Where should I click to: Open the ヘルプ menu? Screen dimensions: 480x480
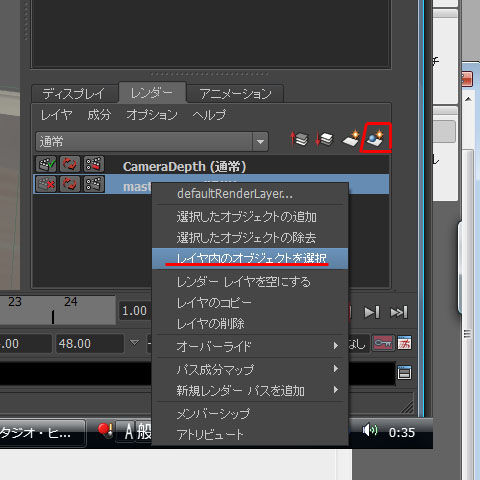(209, 115)
